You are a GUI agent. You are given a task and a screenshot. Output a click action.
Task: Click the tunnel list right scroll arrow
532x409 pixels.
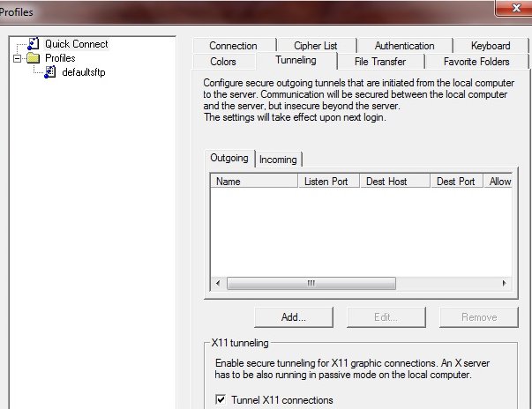[x=504, y=283]
